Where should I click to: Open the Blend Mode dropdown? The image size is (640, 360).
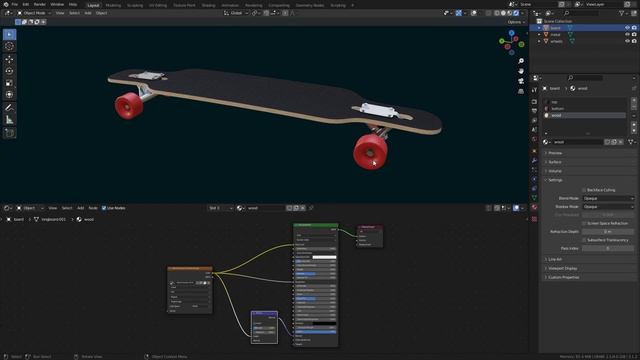tap(608, 198)
